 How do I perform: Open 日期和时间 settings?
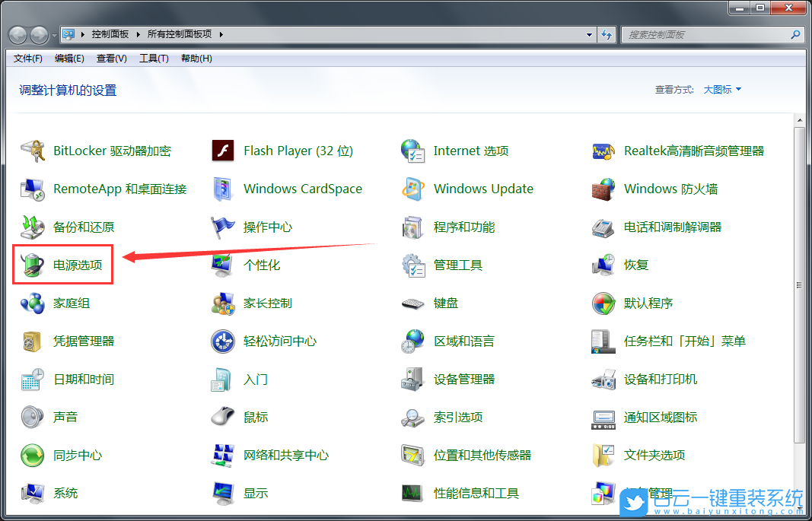[83, 379]
